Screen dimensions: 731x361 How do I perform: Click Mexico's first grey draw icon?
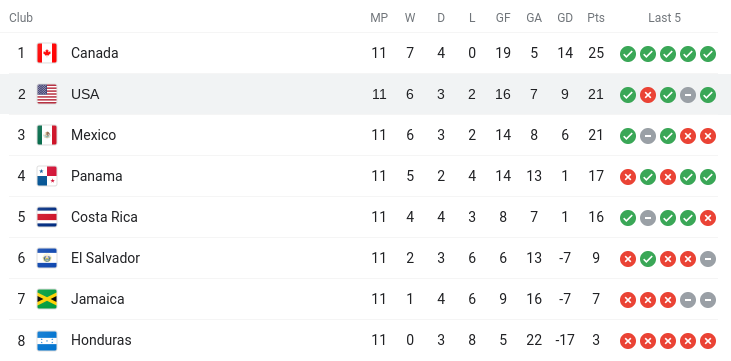click(x=648, y=136)
